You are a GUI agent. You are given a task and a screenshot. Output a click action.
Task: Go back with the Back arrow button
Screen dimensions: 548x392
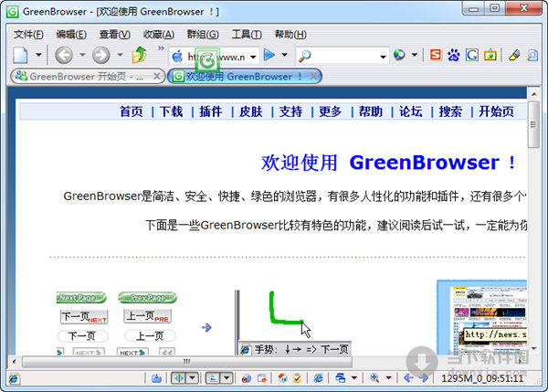[x=64, y=55]
